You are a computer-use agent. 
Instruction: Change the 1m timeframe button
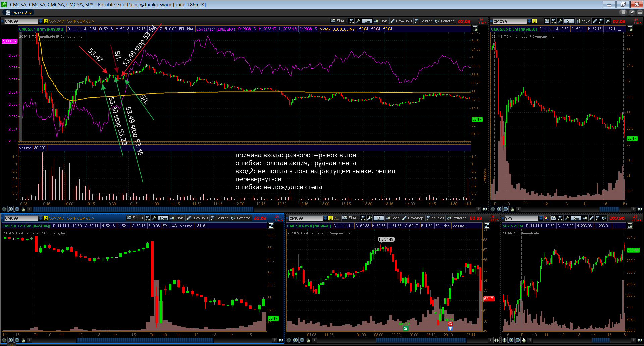tap(367, 21)
